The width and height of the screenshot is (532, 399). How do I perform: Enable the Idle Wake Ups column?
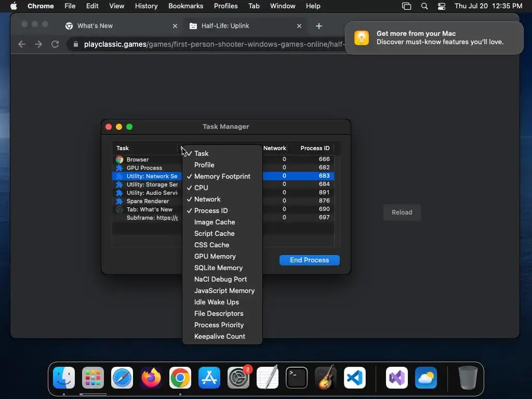coord(222,302)
